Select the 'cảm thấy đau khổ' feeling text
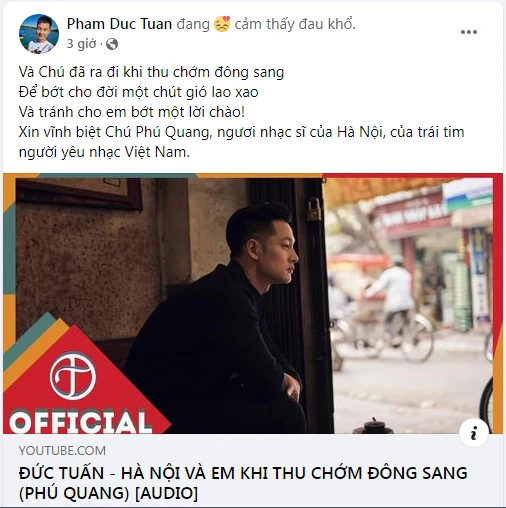This screenshot has height=508, width=506. tap(295, 24)
